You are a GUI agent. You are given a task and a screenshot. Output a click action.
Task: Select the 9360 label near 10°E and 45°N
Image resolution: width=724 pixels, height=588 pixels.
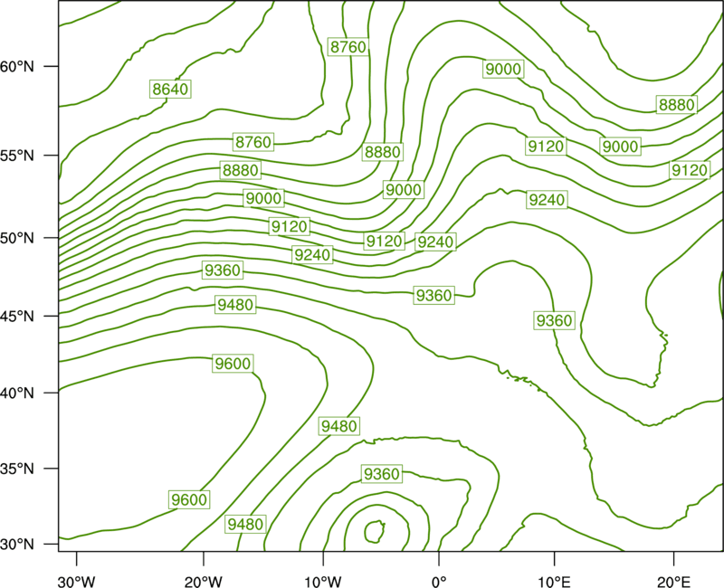[554, 320]
